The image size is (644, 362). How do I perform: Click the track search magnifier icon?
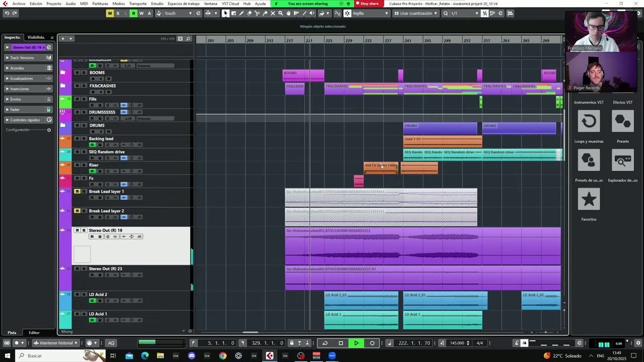pyautogui.click(x=188, y=39)
